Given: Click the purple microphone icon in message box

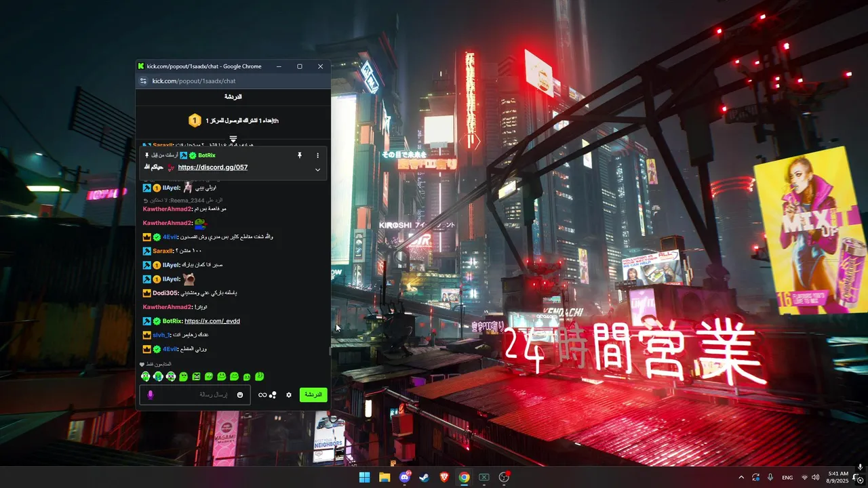Looking at the screenshot, I should (x=151, y=394).
